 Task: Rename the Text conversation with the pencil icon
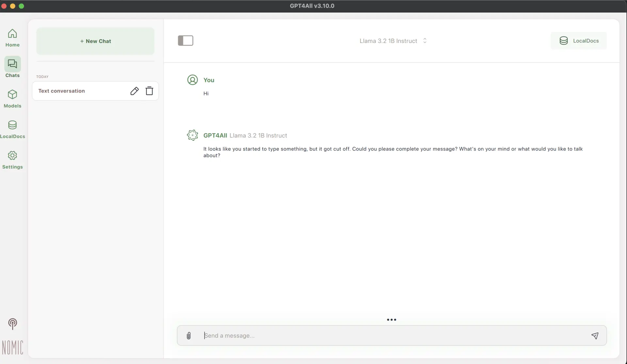pyautogui.click(x=135, y=91)
